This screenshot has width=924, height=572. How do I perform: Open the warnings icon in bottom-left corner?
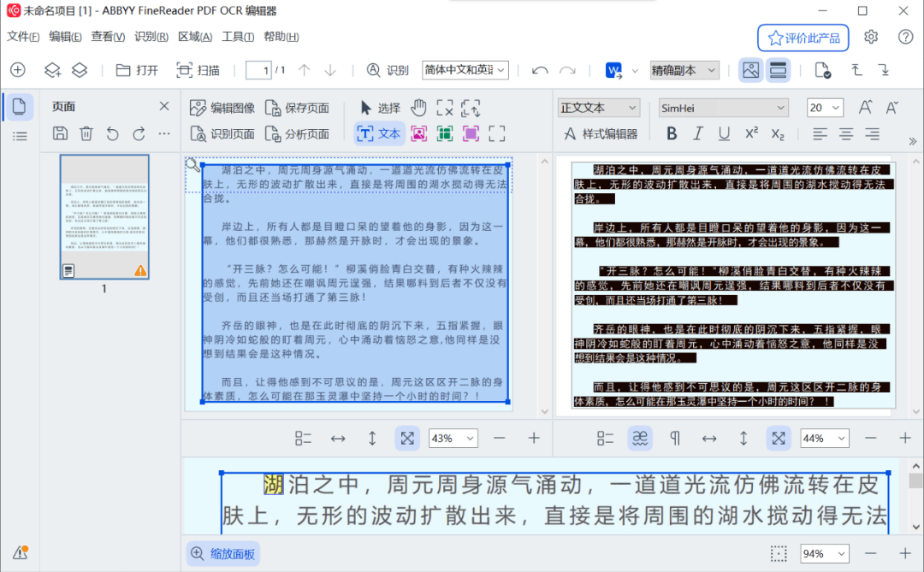(x=21, y=552)
